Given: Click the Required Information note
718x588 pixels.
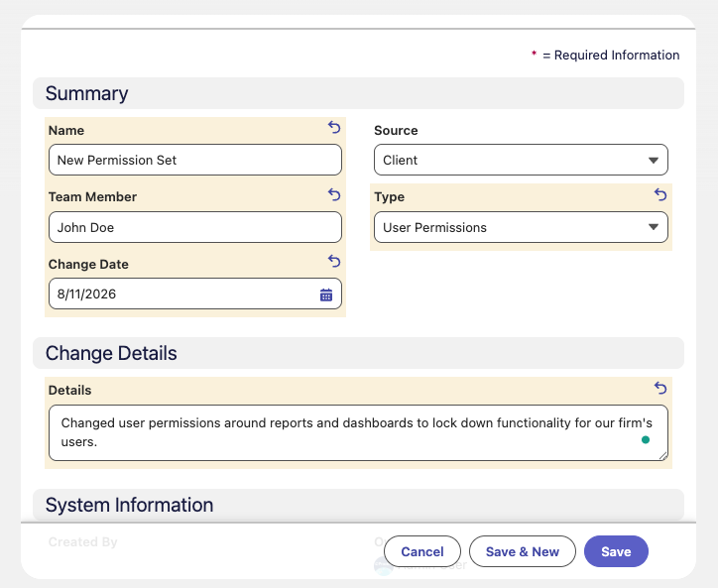Looking at the screenshot, I should [605, 55].
